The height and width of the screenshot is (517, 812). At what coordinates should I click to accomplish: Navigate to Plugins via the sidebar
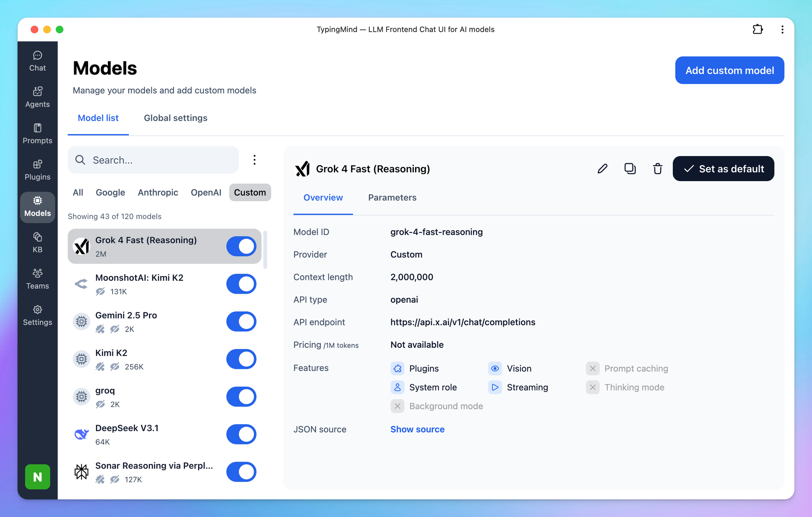pos(37,170)
